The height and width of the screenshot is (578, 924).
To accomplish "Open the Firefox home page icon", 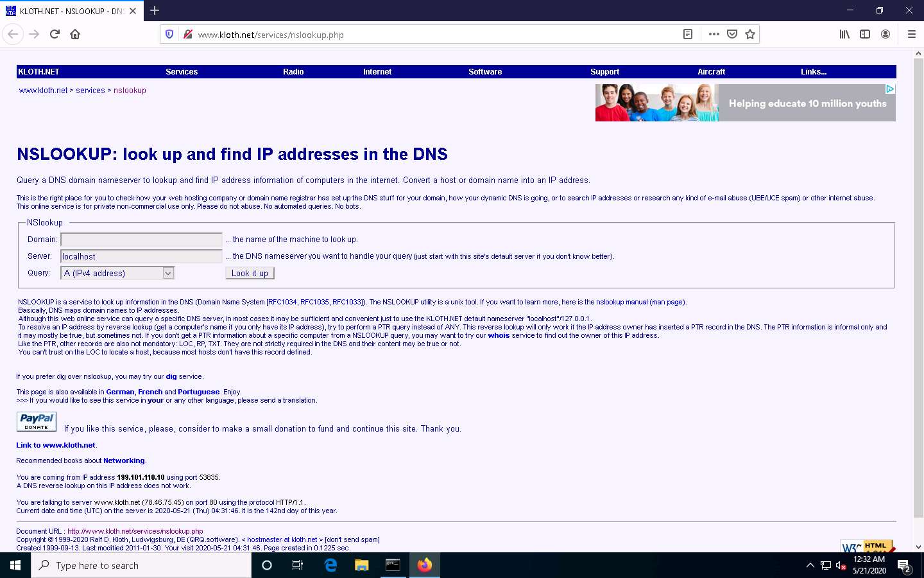I will [75, 34].
